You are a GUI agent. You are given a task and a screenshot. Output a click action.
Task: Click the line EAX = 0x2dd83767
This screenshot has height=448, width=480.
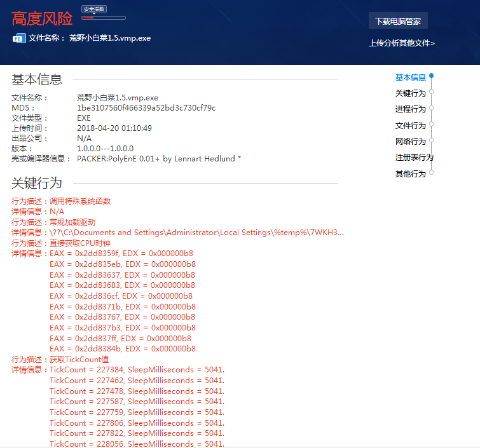[x=122, y=317]
